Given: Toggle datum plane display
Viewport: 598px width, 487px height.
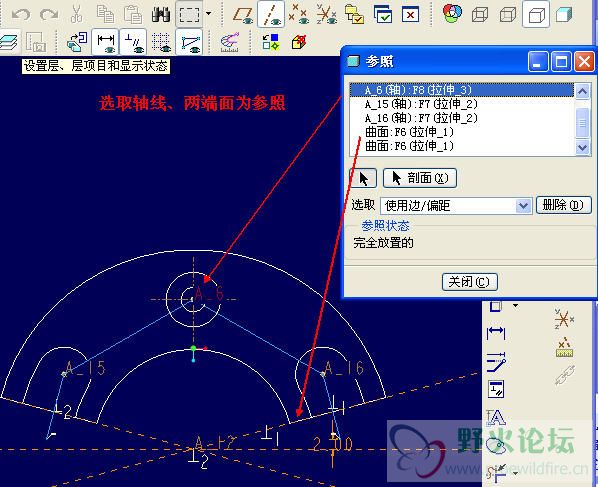Looking at the screenshot, I should pyautogui.click(x=243, y=14).
